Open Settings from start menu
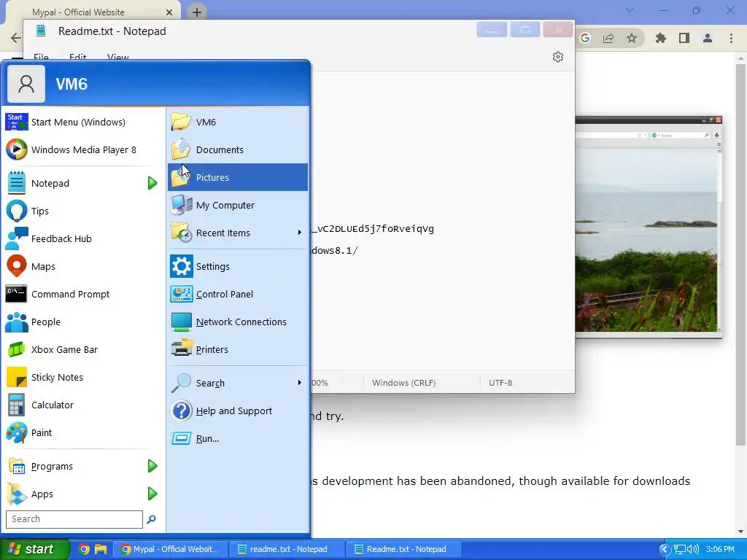The image size is (747, 560). coord(238,266)
